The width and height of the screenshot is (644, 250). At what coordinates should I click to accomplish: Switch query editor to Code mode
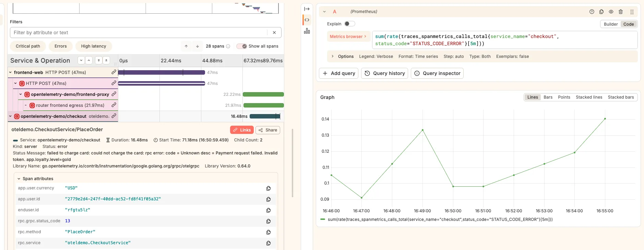[629, 24]
